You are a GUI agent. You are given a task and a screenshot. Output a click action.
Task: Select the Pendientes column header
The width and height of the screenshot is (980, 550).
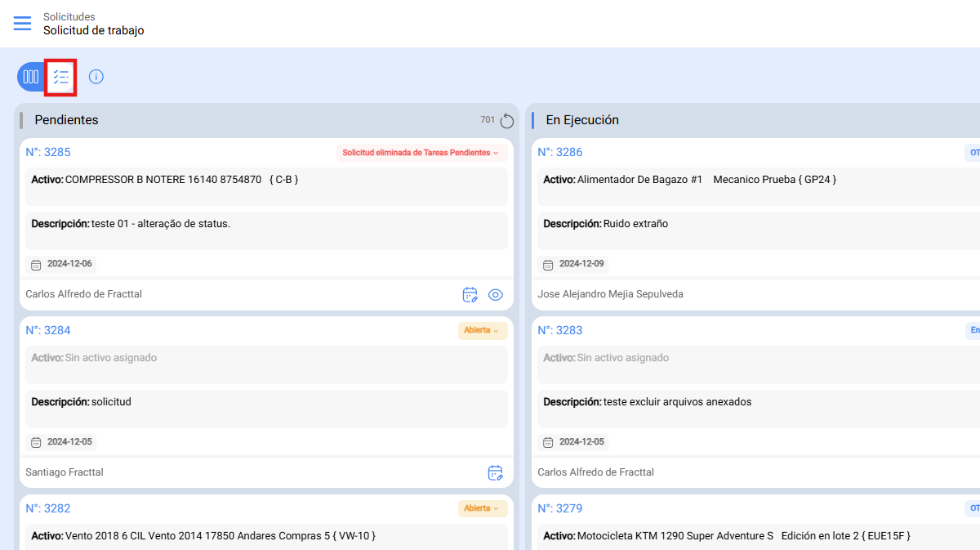pyautogui.click(x=66, y=120)
